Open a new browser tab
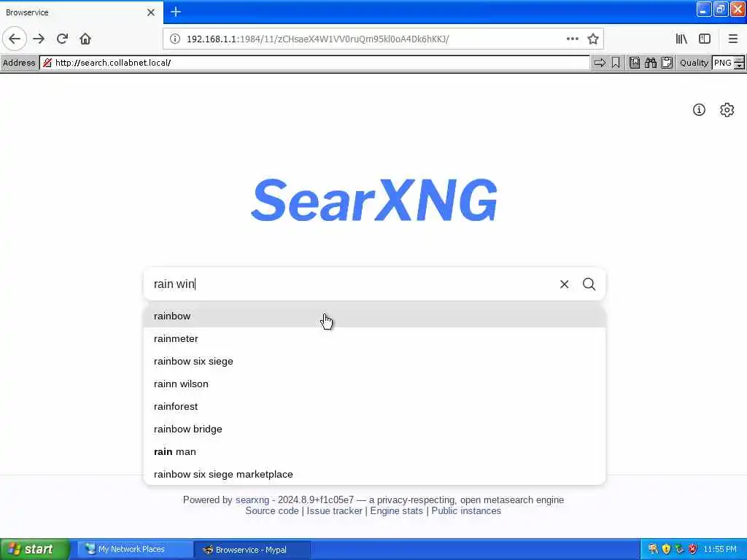Image resolution: width=747 pixels, height=560 pixels. [176, 12]
